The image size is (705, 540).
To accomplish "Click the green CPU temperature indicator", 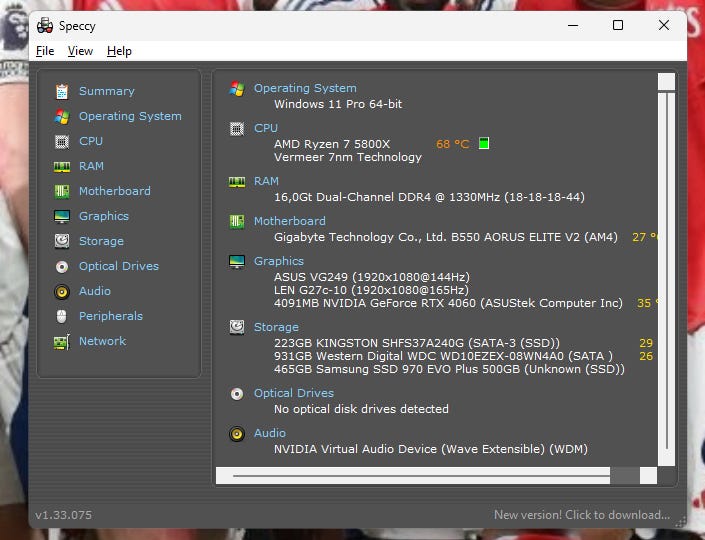I will pos(484,143).
